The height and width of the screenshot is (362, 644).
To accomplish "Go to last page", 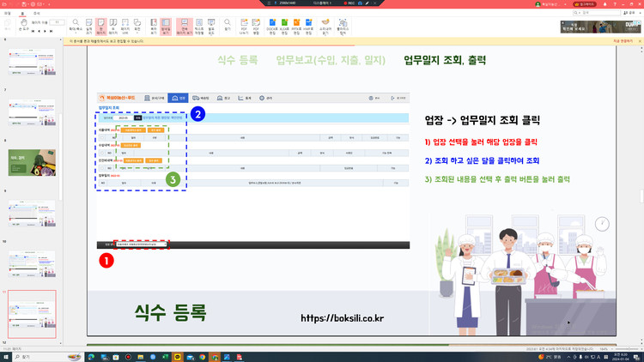I will coord(51,31).
